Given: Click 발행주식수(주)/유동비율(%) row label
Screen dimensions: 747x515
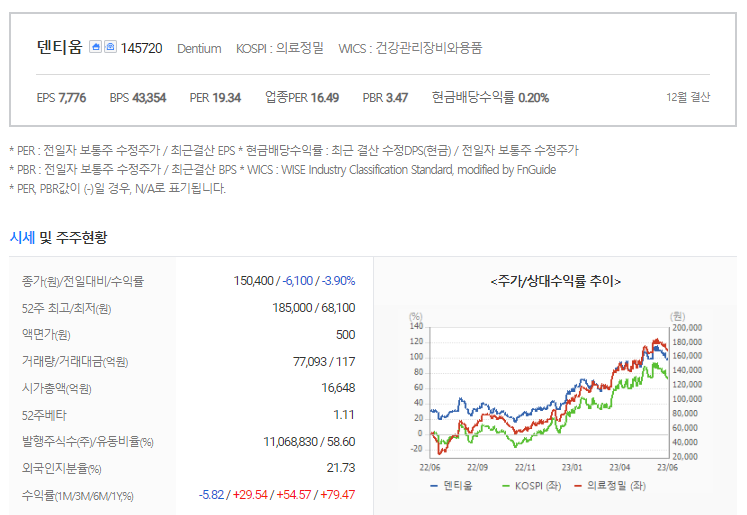Looking at the screenshot, I should [x=88, y=442].
